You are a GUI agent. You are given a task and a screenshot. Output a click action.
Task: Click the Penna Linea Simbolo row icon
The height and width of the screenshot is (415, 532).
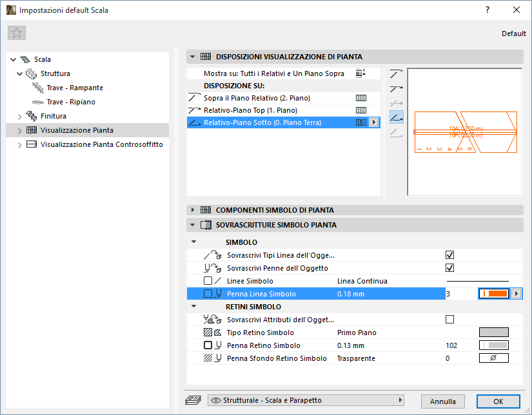[212, 294]
